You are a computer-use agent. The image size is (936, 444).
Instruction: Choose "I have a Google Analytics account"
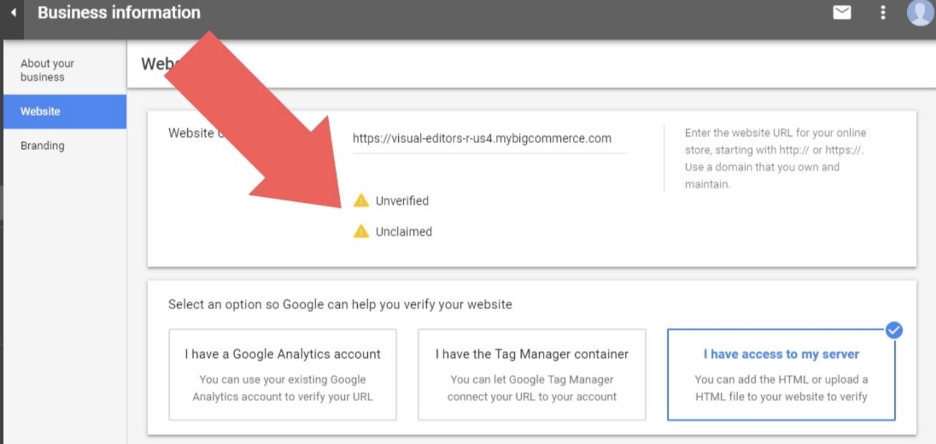283,374
